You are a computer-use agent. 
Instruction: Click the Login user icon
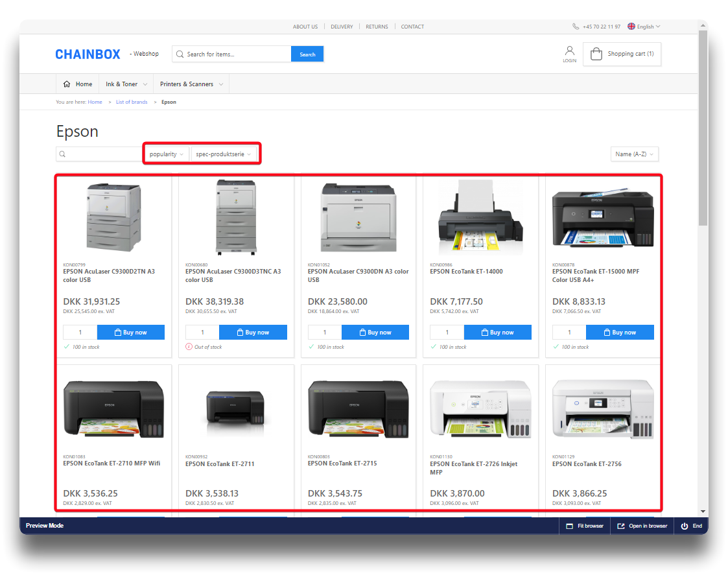569,51
